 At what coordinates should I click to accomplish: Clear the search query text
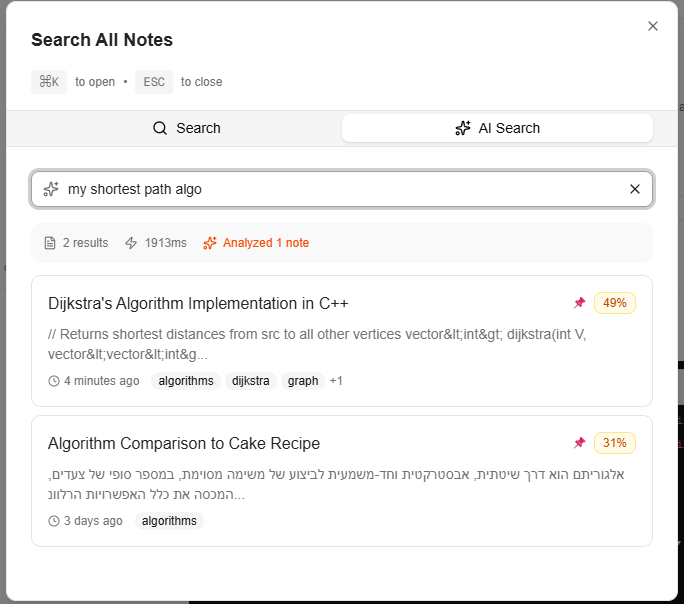634,189
